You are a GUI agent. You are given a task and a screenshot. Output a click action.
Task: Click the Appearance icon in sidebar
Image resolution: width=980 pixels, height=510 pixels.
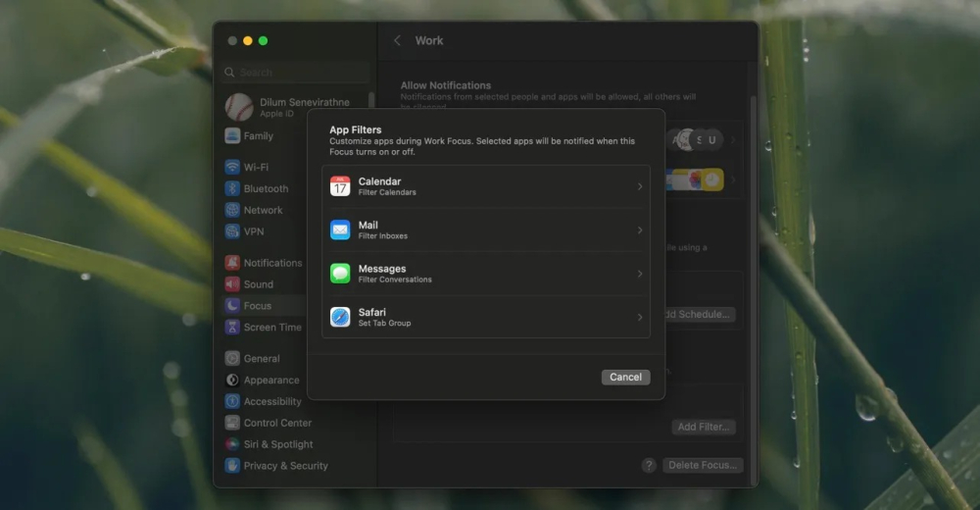[x=232, y=380]
